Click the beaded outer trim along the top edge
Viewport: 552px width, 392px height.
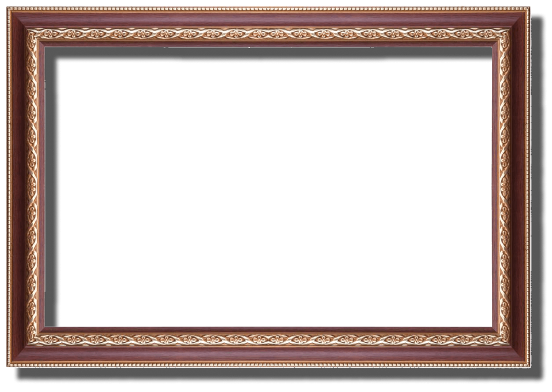269,9
